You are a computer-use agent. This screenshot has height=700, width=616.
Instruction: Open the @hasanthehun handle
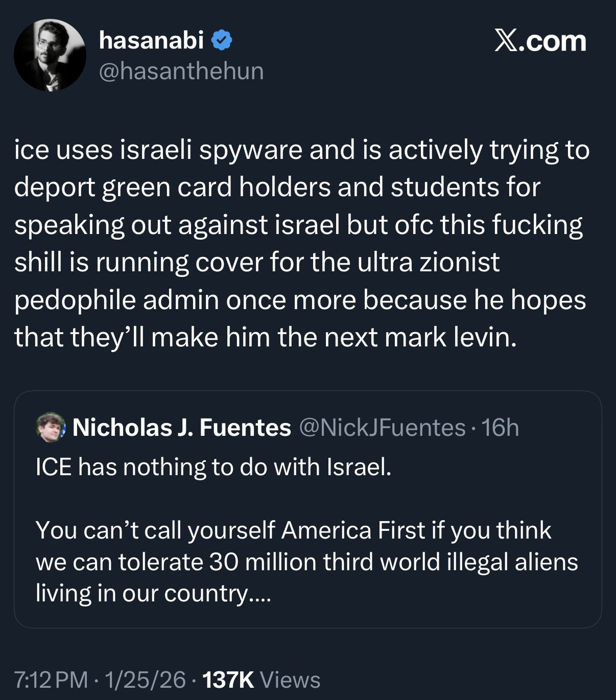[181, 71]
